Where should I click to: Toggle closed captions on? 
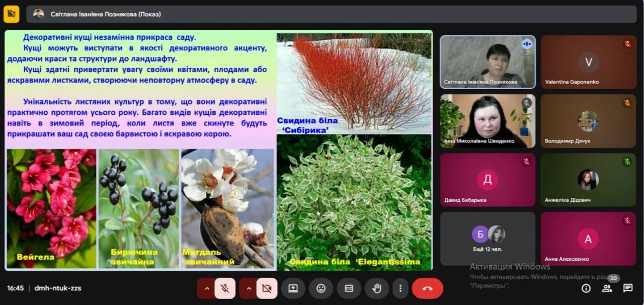(349, 288)
